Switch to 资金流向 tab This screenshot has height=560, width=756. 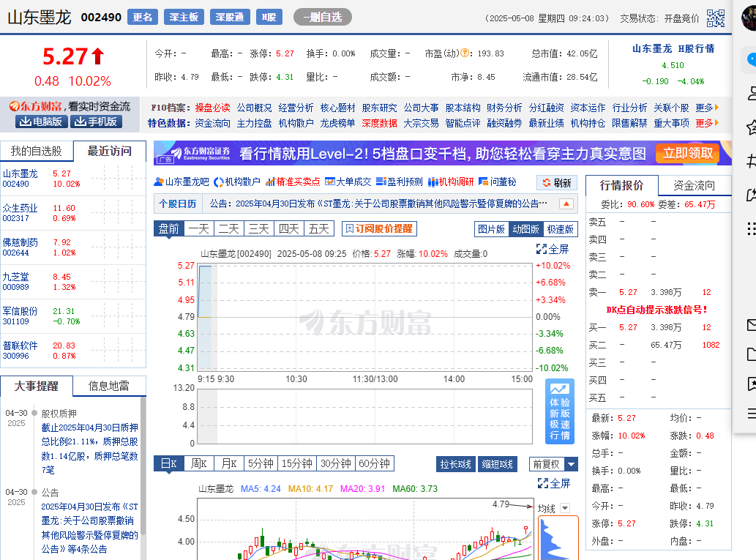(x=695, y=185)
